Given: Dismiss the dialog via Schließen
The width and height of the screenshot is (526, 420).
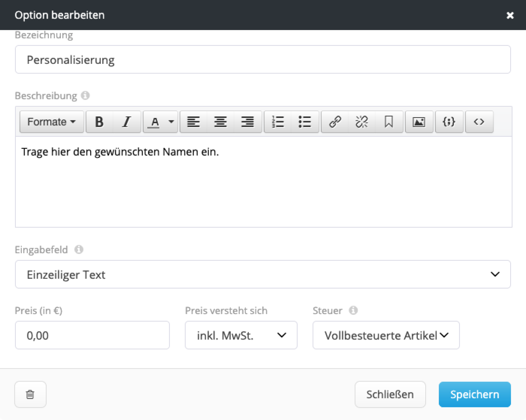Looking at the screenshot, I should tap(390, 394).
